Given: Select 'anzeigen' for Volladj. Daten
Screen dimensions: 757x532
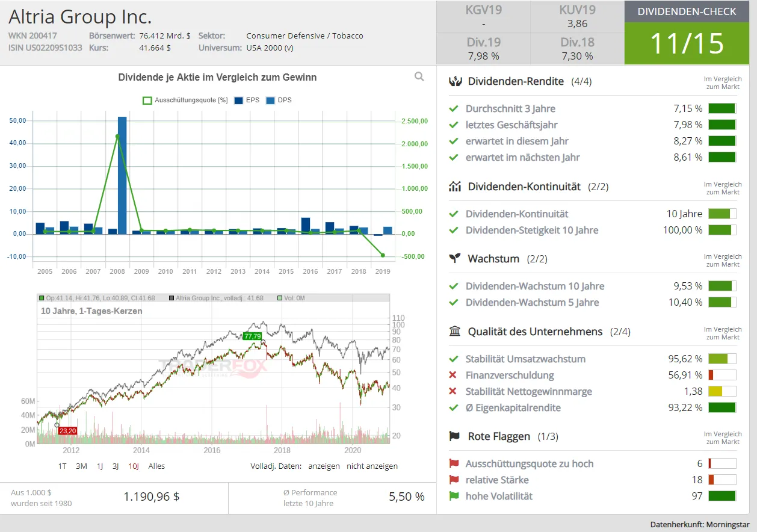Looking at the screenshot, I should 324,466.
